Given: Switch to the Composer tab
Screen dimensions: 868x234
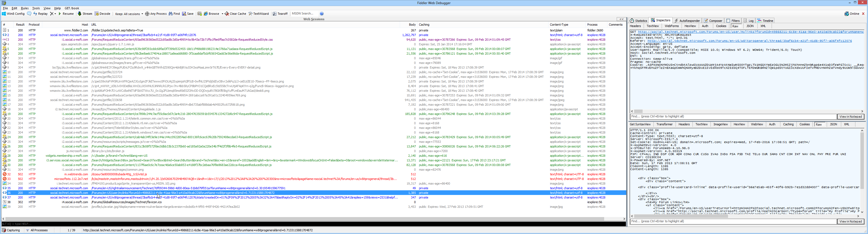Looking at the screenshot, I should [713, 20].
